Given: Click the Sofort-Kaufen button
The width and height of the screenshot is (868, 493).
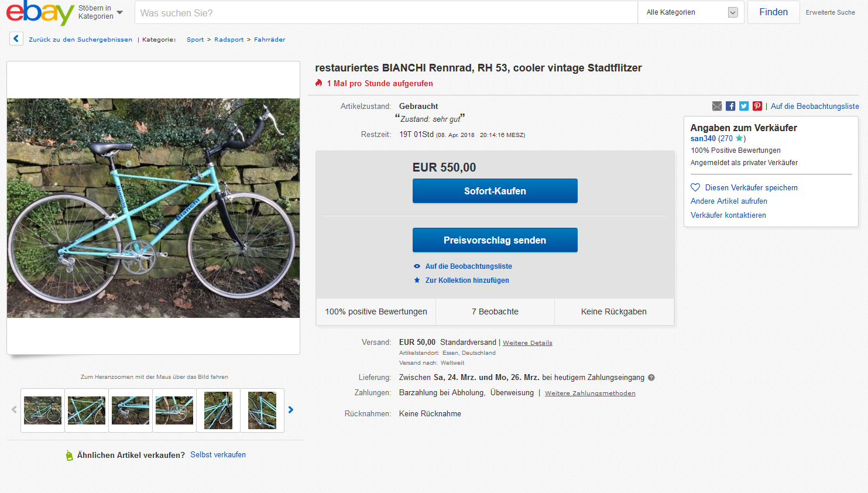Looking at the screenshot, I should [495, 191].
